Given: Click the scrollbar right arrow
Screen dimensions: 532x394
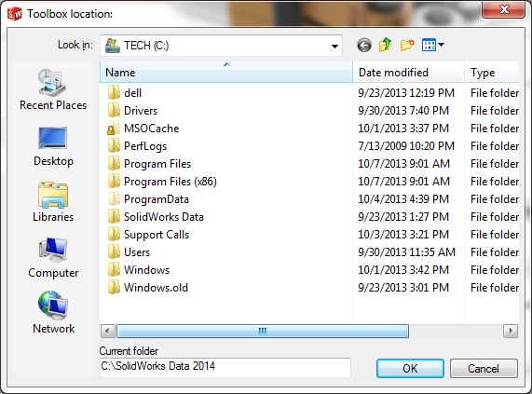Looking at the screenshot, I should (511, 331).
